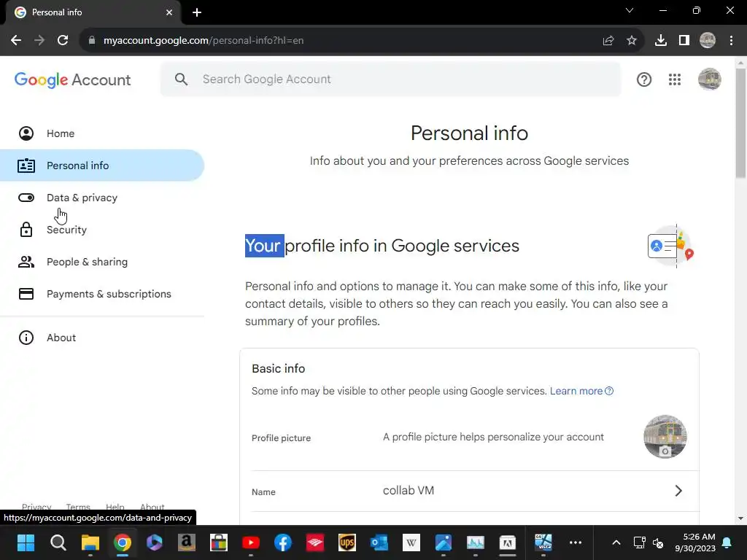Open Chrome downloads
This screenshot has height=560, width=747.
tap(661, 41)
